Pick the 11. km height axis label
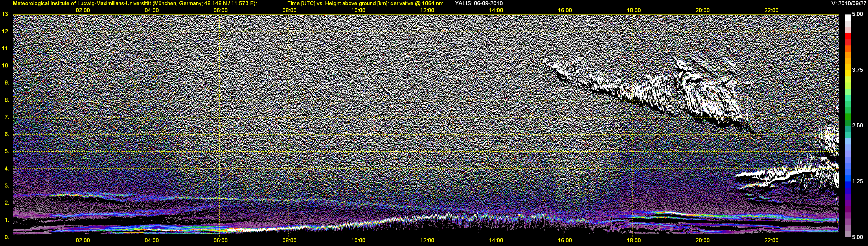This screenshot has width=868, height=246. pos(5,49)
